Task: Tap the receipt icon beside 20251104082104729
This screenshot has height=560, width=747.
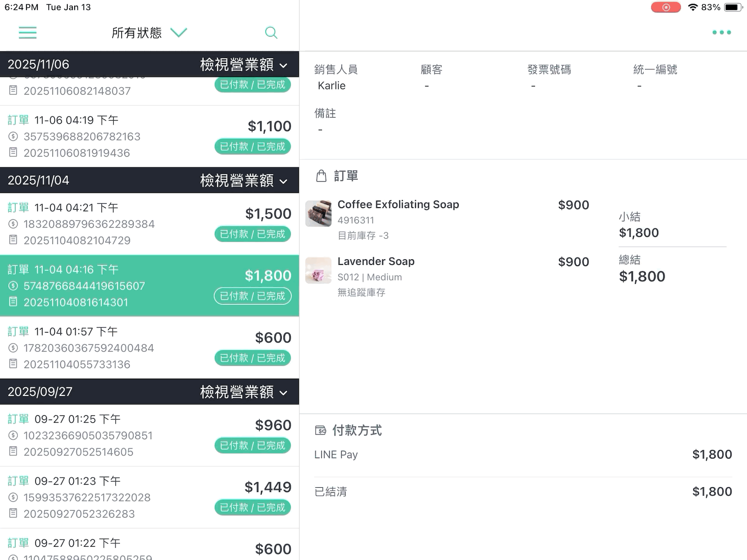Action: (x=13, y=240)
